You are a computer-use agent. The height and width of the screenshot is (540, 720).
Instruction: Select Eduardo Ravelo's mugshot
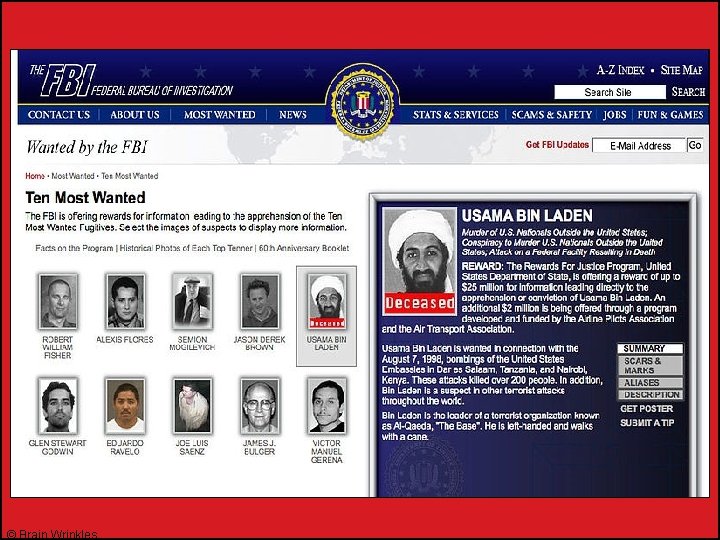pos(125,406)
